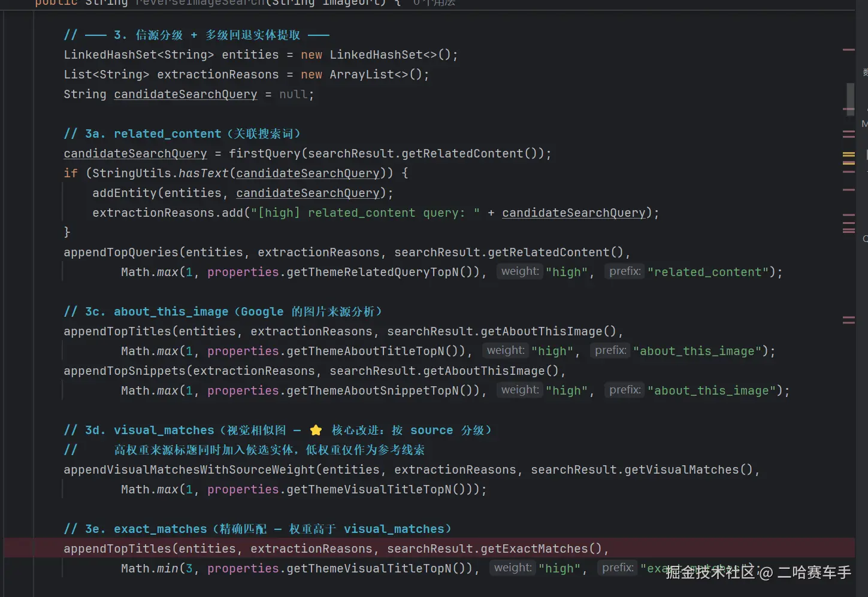Click "appendTopTitles" on the getAboutThisImage line
Viewport: 868px width, 597px height.
[117, 331]
